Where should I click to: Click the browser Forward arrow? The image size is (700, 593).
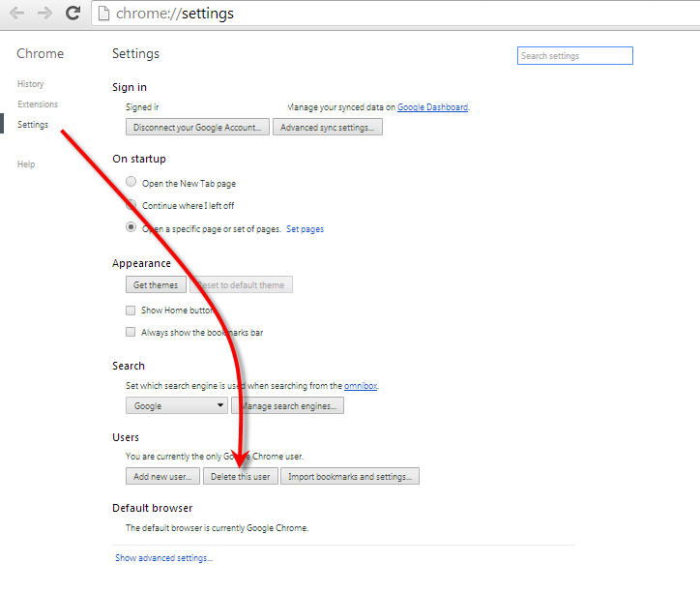(x=44, y=13)
